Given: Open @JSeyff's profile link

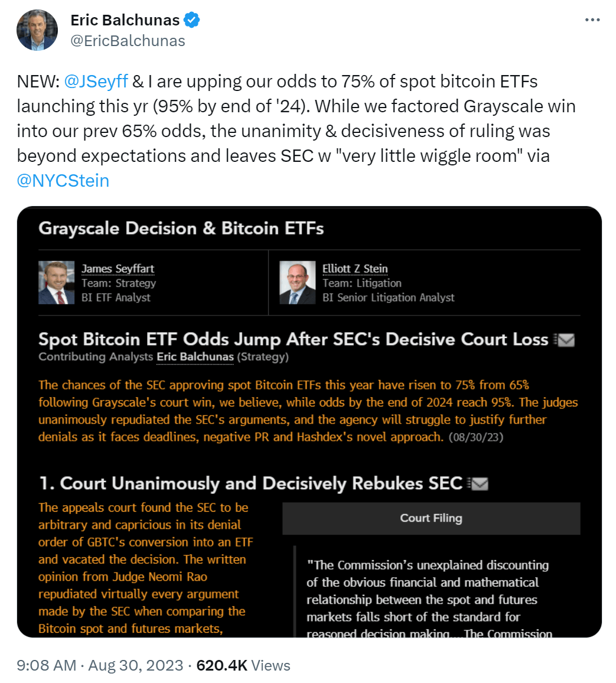Looking at the screenshot, I should [96, 81].
